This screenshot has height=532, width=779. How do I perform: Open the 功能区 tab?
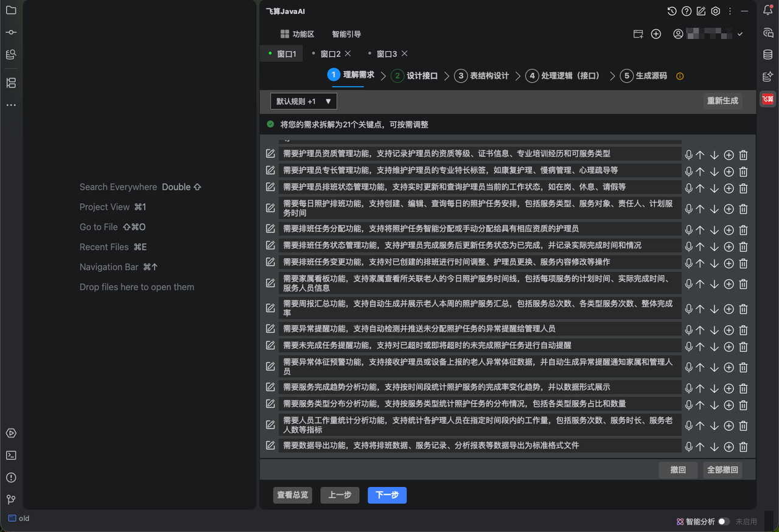(297, 34)
